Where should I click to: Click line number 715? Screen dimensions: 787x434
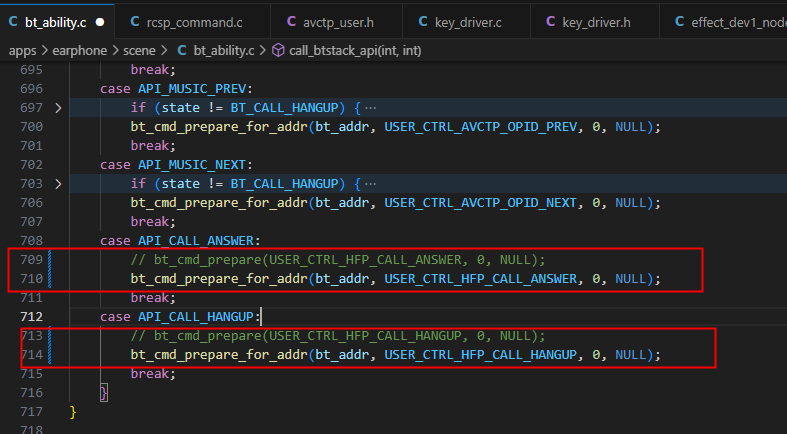[32, 374]
